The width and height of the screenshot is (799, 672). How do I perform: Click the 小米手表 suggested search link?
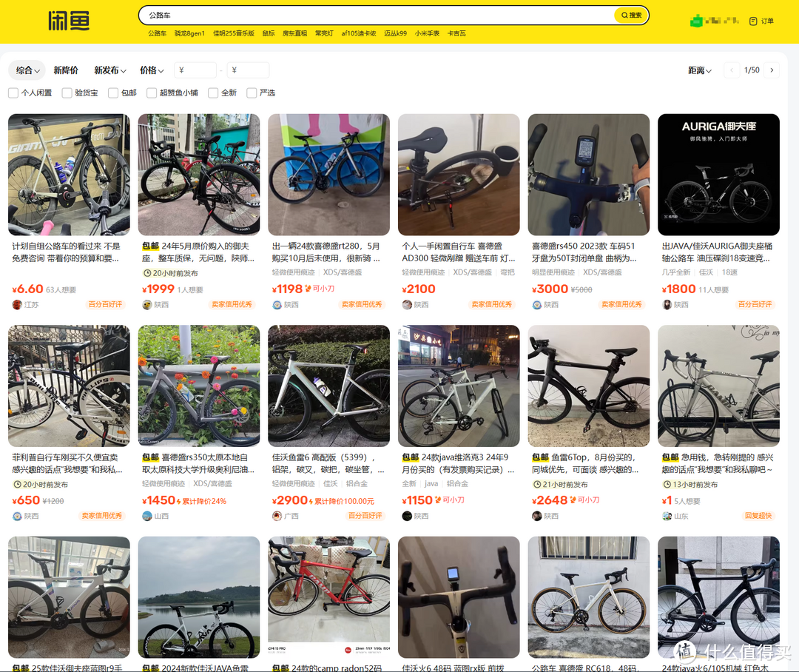pos(427,33)
